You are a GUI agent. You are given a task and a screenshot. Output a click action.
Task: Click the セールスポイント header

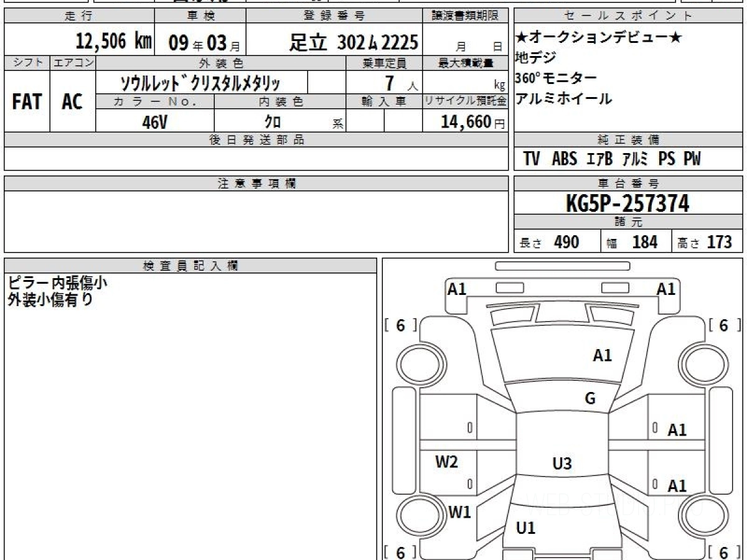[628, 16]
